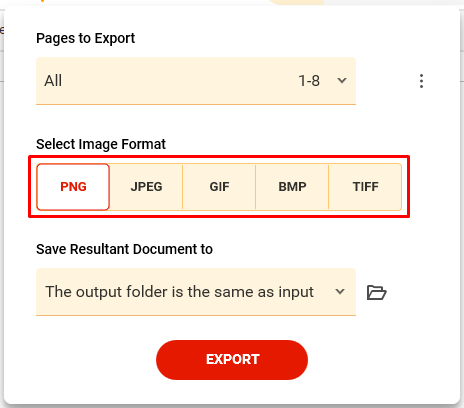Viewport: 464px width, 408px height.
Task: Expand the output folder dropdown chevron
Action: coord(340,292)
